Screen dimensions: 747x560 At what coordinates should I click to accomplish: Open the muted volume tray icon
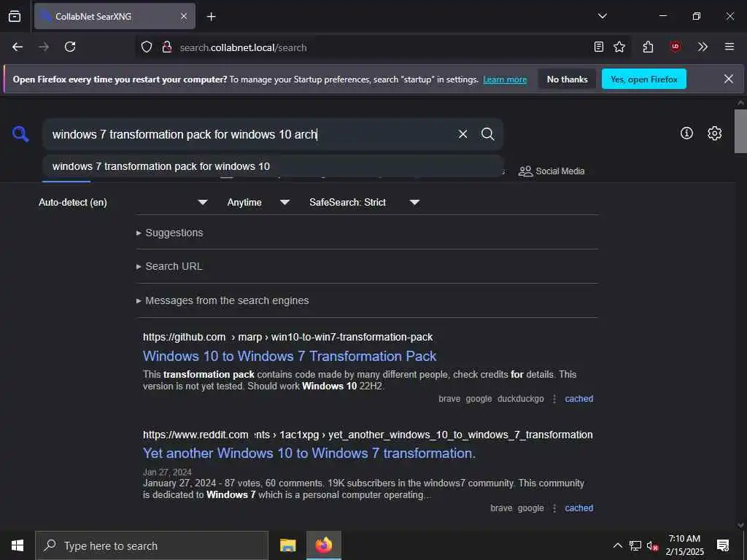pos(653,545)
